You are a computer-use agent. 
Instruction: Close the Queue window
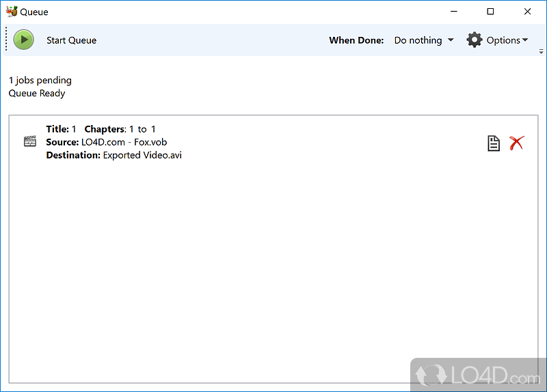coord(527,12)
